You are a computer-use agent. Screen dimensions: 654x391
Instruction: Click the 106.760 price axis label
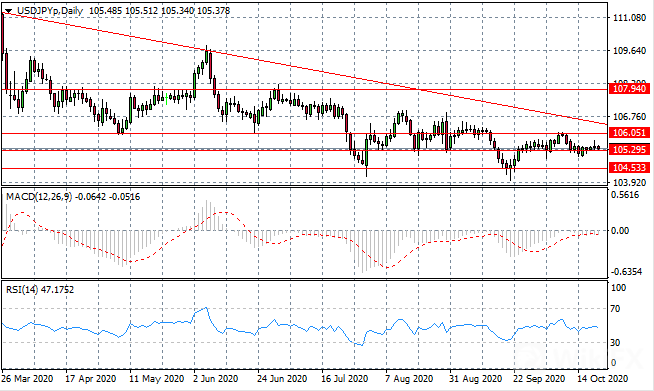click(629, 116)
